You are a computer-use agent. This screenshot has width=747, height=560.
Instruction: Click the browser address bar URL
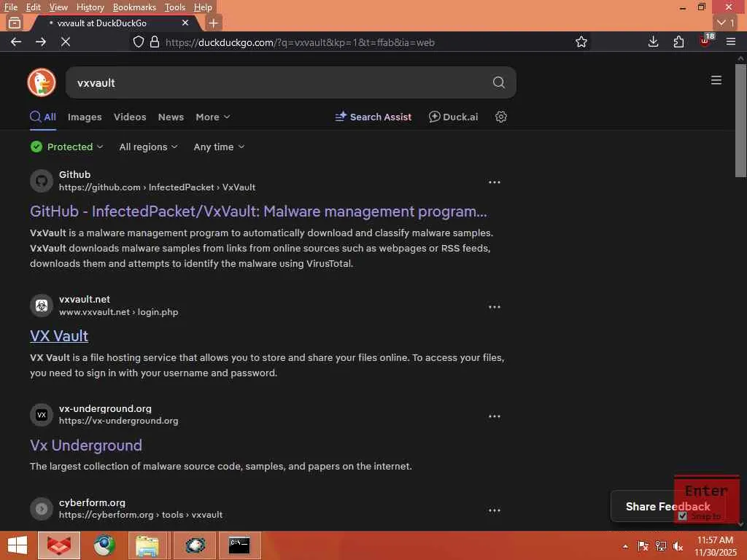tap(300, 42)
